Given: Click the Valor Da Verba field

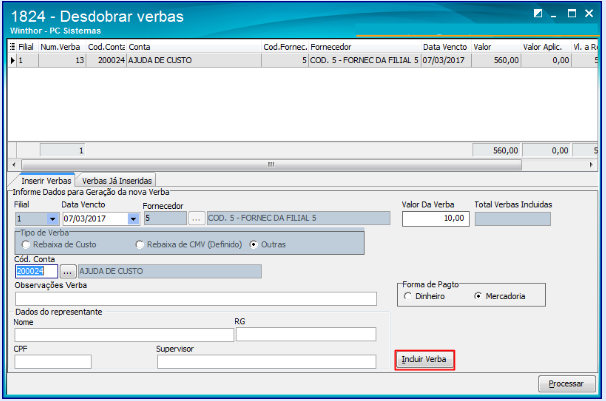Looking at the screenshot, I should pyautogui.click(x=436, y=219).
